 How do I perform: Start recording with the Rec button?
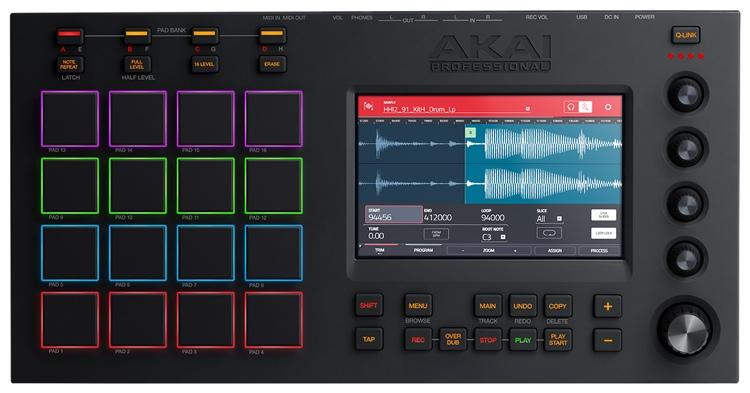(418, 340)
